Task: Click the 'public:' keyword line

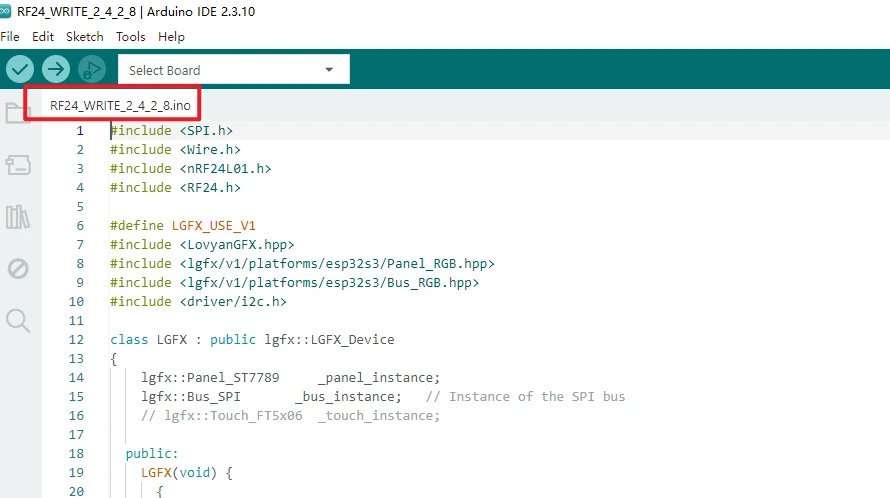Action: (152, 454)
